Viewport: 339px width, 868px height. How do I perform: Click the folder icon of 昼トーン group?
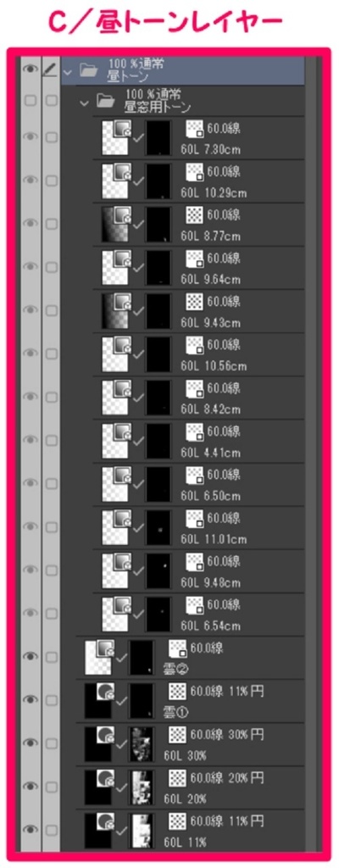point(88,70)
